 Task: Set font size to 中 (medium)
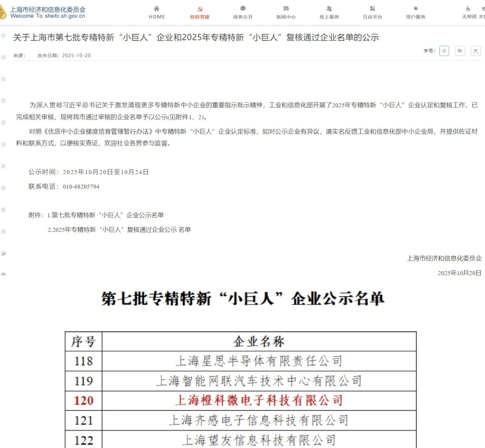click(460, 51)
